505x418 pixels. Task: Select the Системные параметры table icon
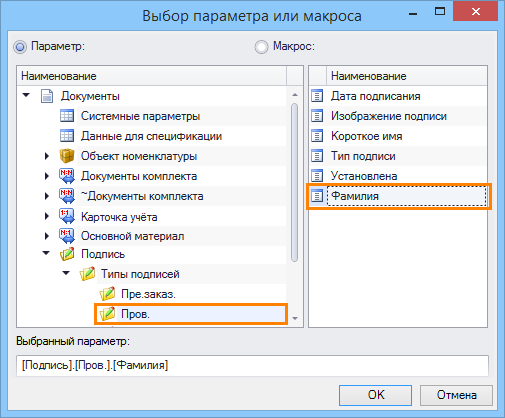click(67, 116)
